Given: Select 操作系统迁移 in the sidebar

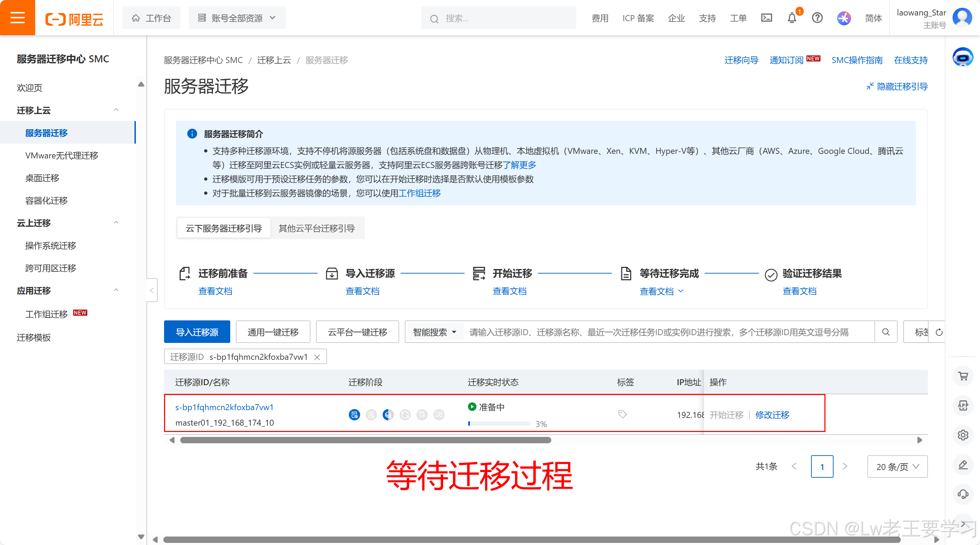Looking at the screenshot, I should pos(51,245).
